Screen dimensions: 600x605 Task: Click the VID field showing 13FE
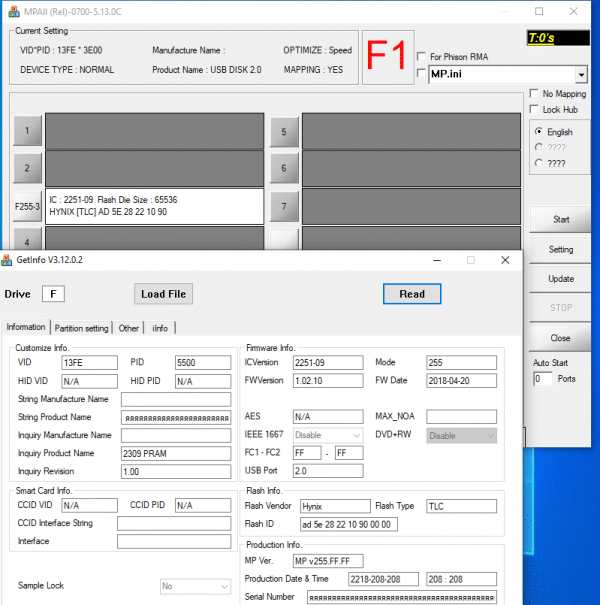click(x=90, y=363)
